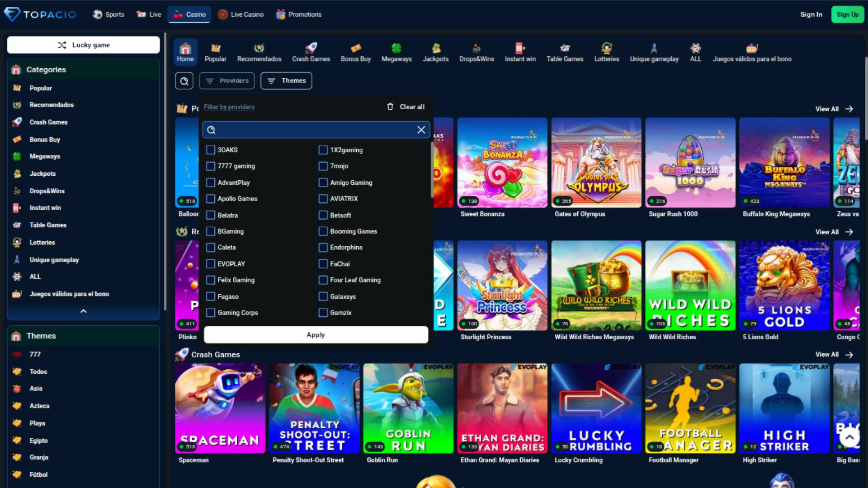Open the Crash Games category icon
Screen dimensions: 868x488
coord(311,48)
